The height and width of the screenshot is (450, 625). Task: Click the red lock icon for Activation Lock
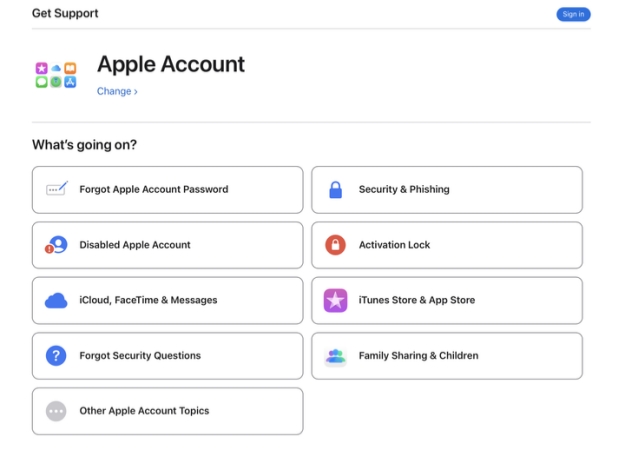[x=335, y=245]
